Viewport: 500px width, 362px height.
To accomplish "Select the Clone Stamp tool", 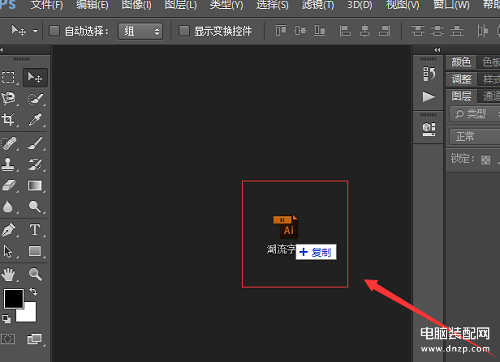I will coord(8,164).
